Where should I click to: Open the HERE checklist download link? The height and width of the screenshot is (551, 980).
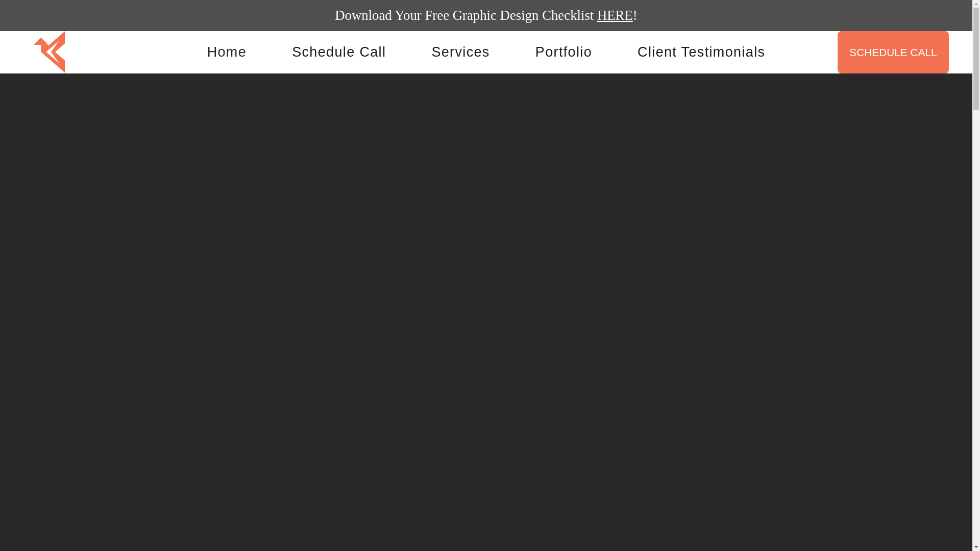point(615,15)
